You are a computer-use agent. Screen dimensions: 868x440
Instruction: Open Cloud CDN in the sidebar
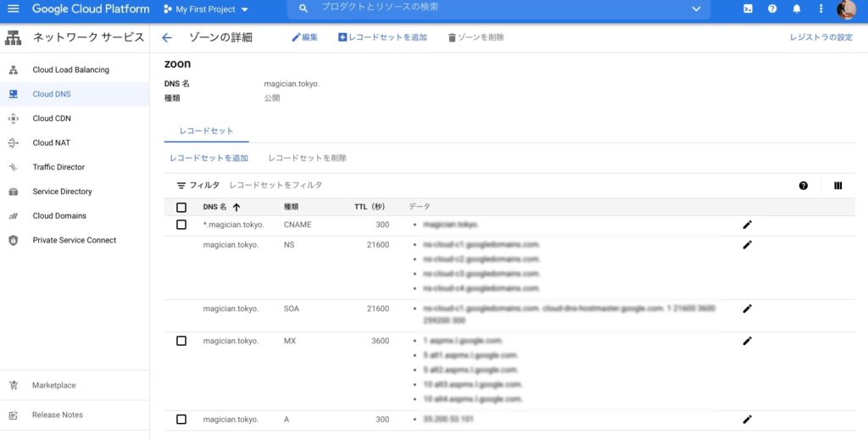52,119
